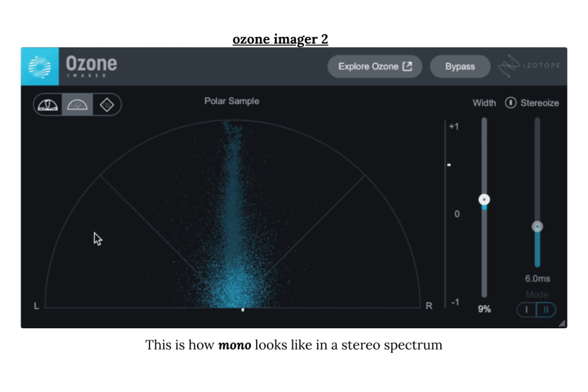This screenshot has width=588, height=392.
Task: Switch to the Polar Sample view icon
Action: tap(77, 104)
